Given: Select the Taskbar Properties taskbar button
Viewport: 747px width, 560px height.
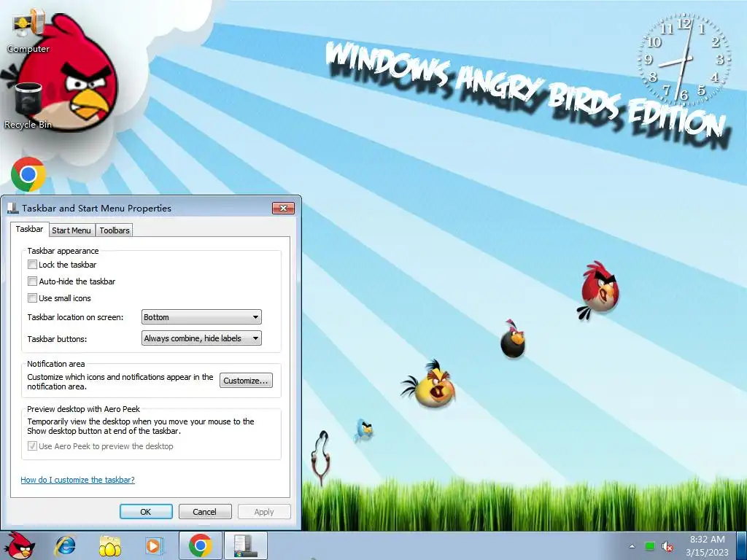Looking at the screenshot, I should point(245,545).
